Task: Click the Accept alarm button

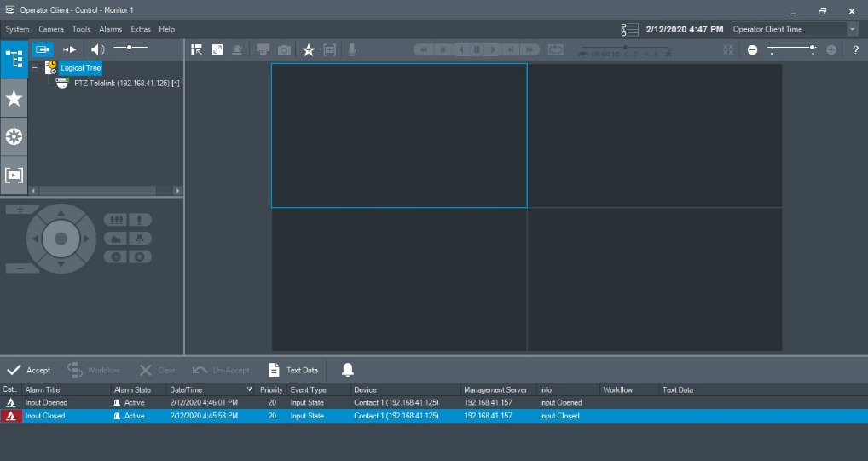Action: pos(29,370)
